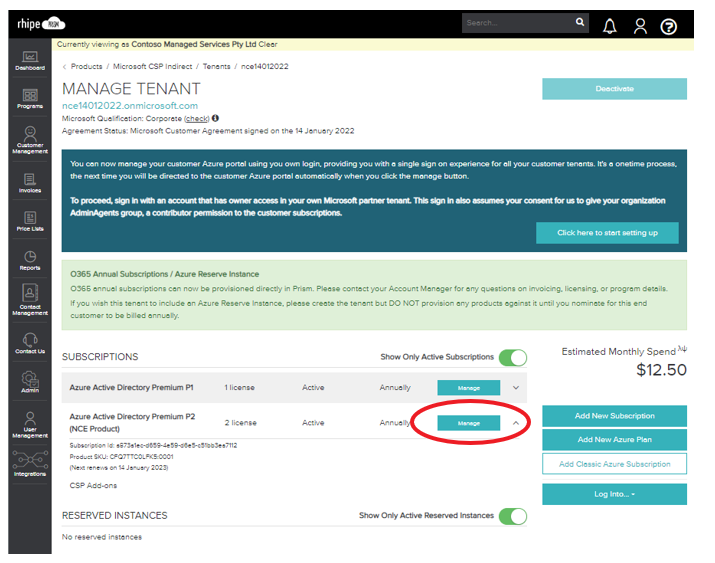Viewport: 715px width, 563px height.
Task: Go to Tenants breadcrumb
Action: pyautogui.click(x=216, y=67)
